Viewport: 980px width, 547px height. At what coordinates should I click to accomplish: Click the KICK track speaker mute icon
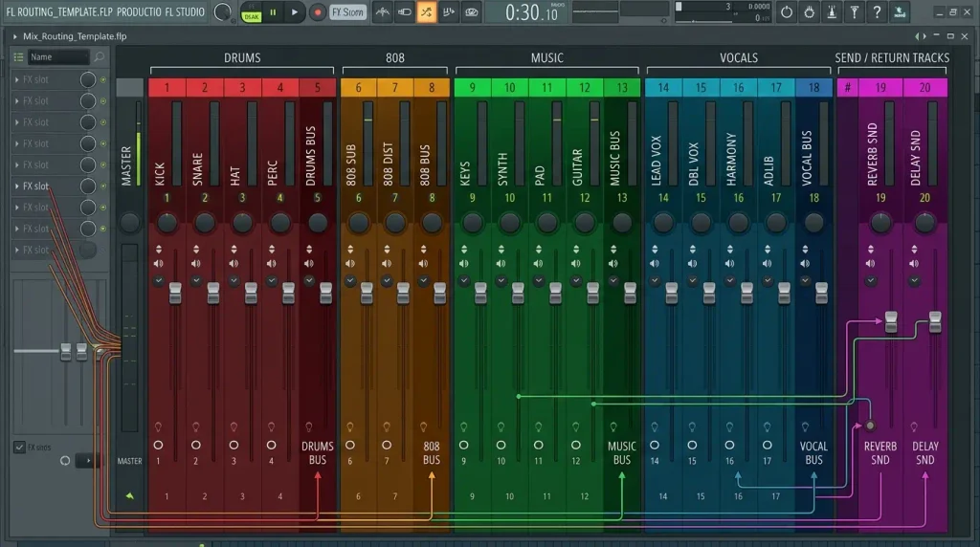pos(159,264)
